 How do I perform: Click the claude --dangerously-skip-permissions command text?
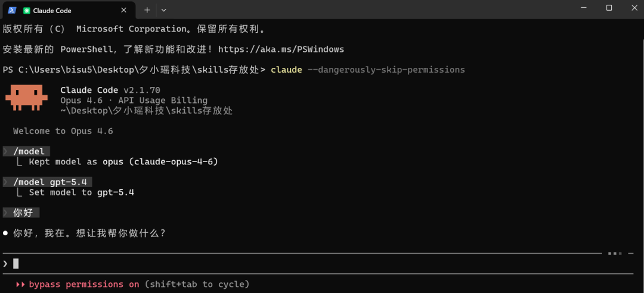[367, 70]
